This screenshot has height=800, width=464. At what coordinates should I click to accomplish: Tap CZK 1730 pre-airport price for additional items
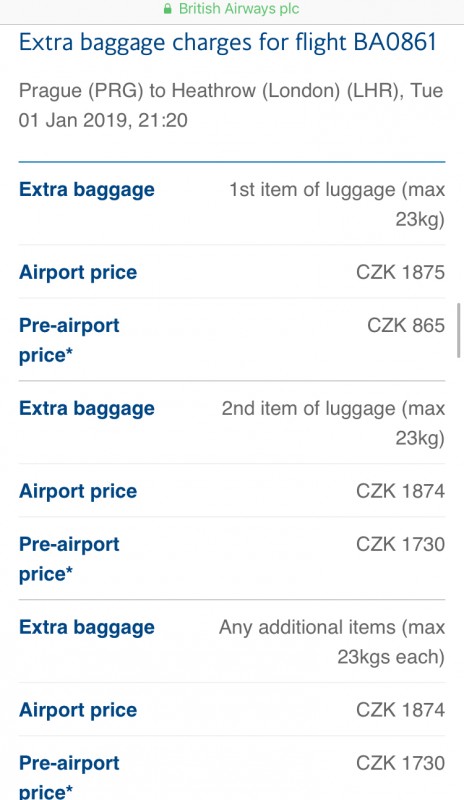tap(400, 763)
